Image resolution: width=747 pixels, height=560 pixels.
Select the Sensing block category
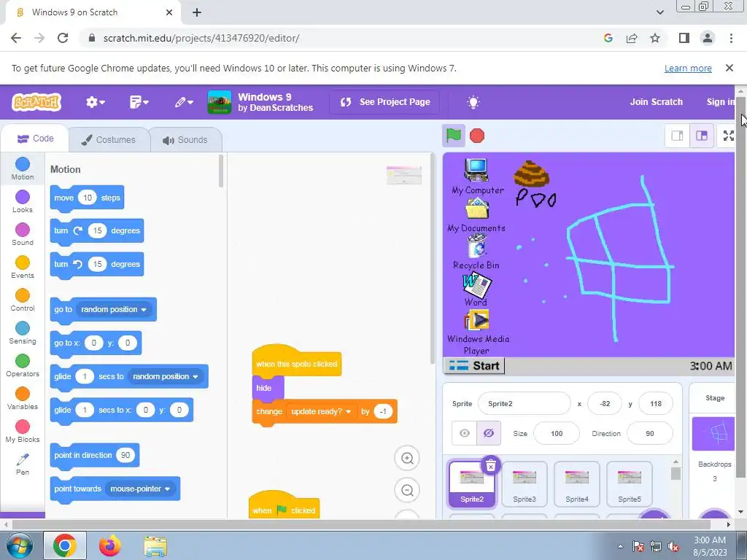coord(23,332)
